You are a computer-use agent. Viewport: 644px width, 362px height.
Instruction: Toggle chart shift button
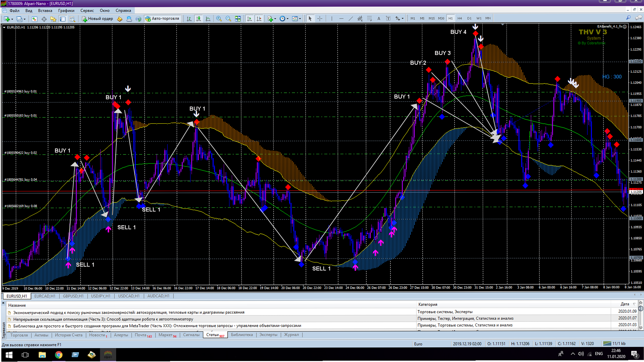pos(259,19)
